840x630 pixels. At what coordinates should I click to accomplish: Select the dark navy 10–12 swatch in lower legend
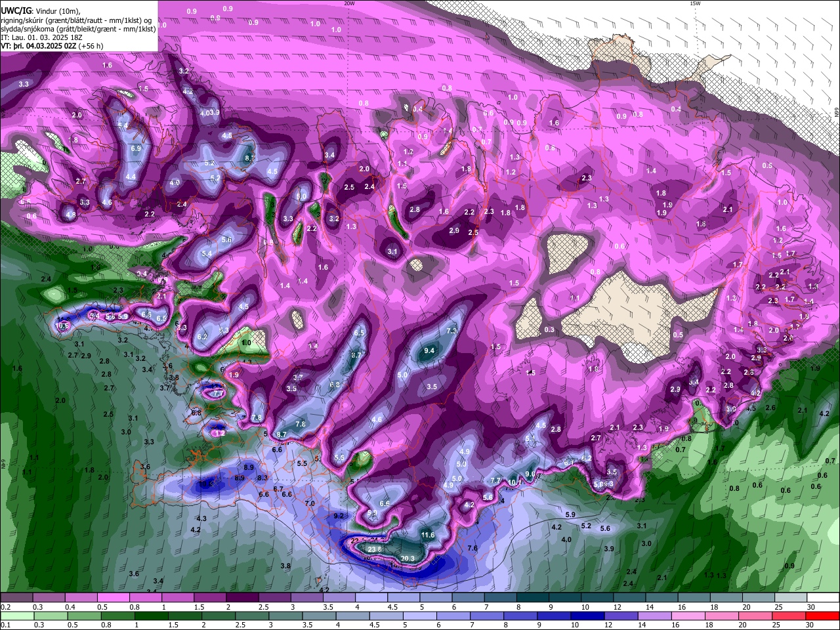coord(586,616)
